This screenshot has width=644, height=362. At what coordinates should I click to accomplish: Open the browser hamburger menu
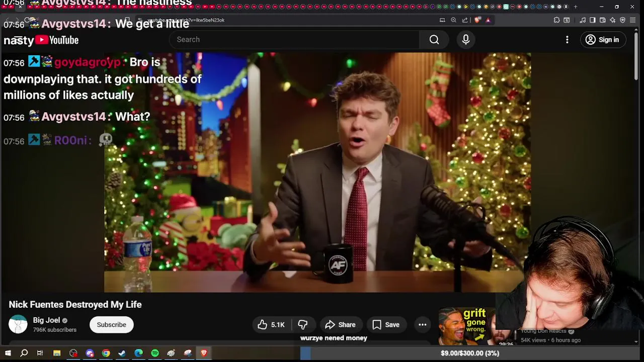[633, 20]
